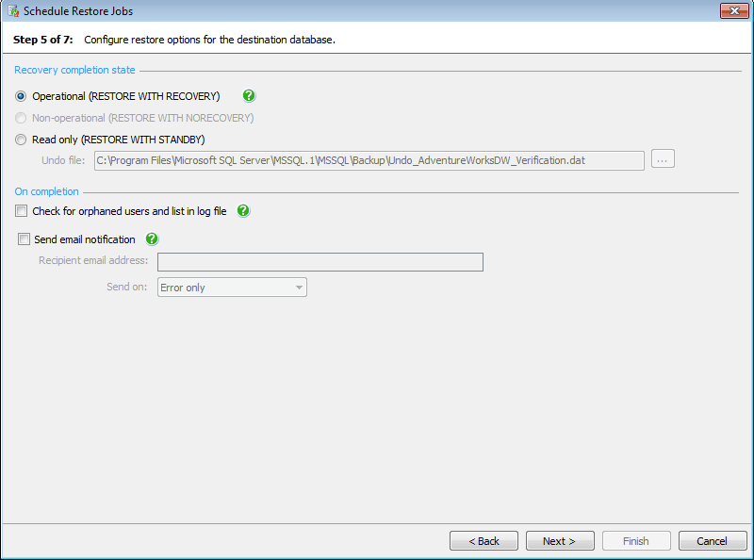Viewport: 754px width, 560px height.
Task: Click inside the Undo file path field
Action: [x=368, y=159]
